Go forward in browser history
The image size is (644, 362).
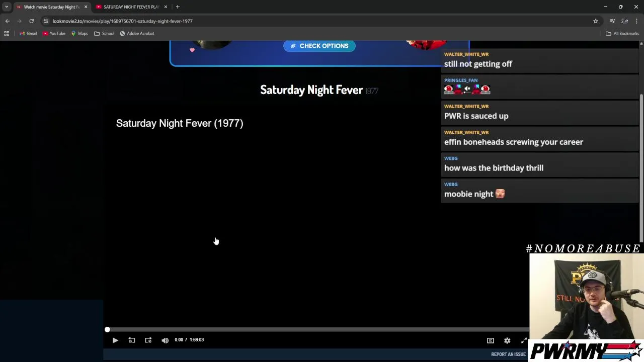[x=19, y=21]
